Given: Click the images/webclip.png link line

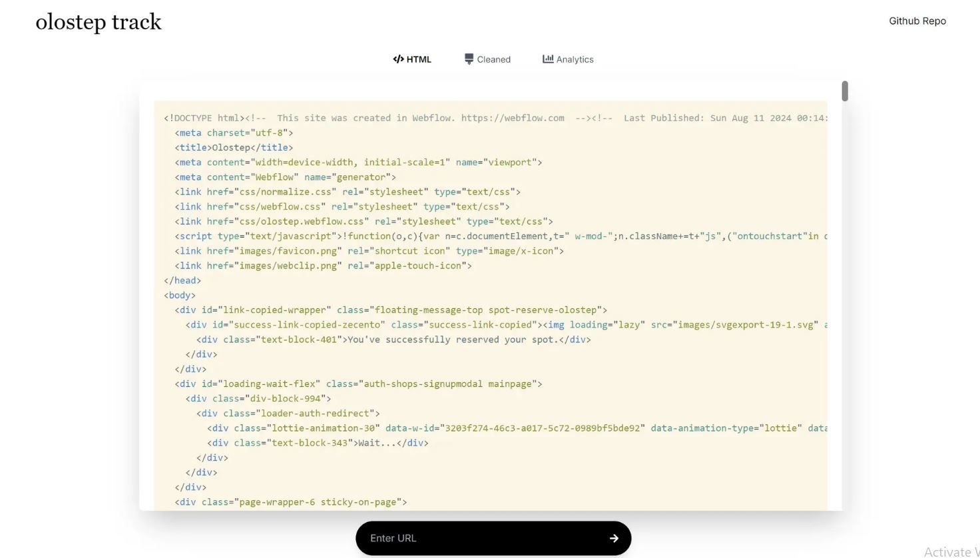Looking at the screenshot, I should click(323, 265).
